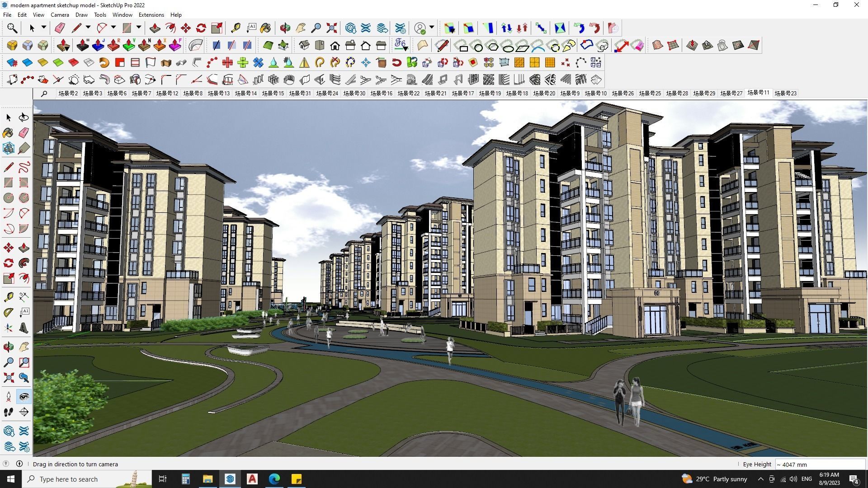
Task: Click Zoom Extents in the top toolbar
Action: pos(332,28)
